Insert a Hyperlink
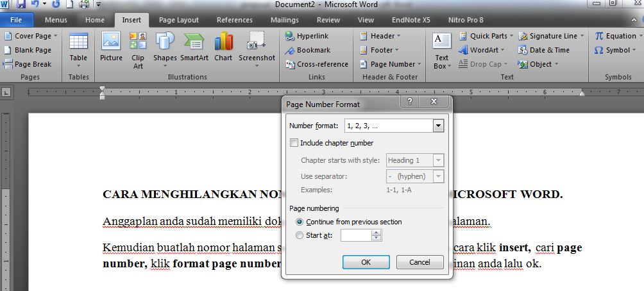The image size is (644, 291). pyautogui.click(x=307, y=36)
